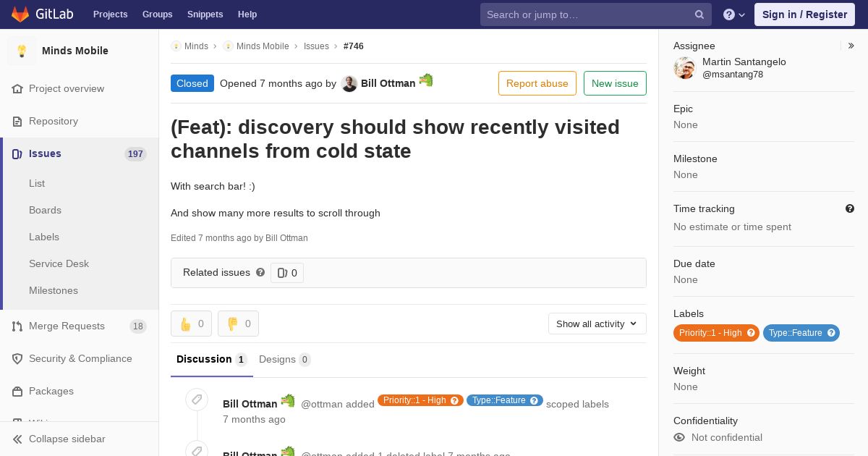Click the Security & Compliance shield icon

17,358
